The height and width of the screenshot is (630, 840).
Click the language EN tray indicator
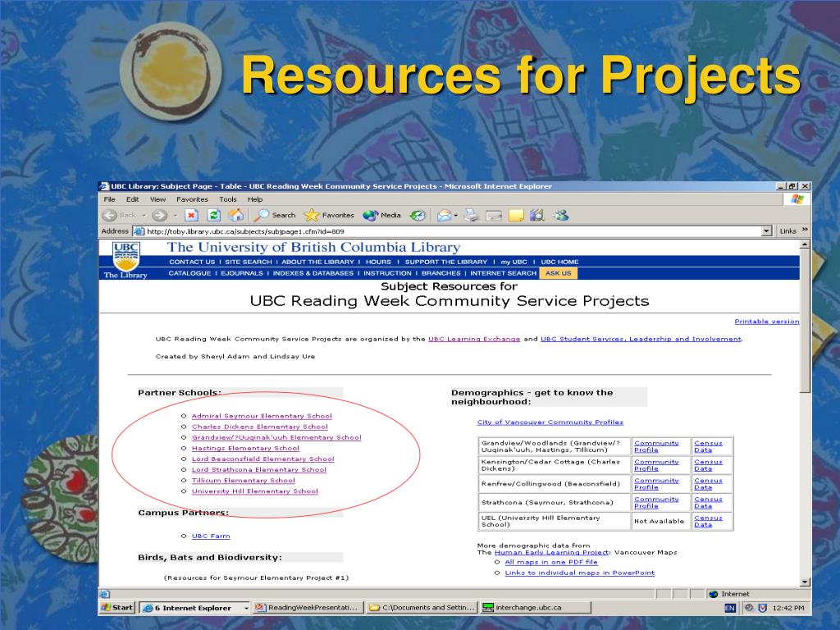(729, 608)
